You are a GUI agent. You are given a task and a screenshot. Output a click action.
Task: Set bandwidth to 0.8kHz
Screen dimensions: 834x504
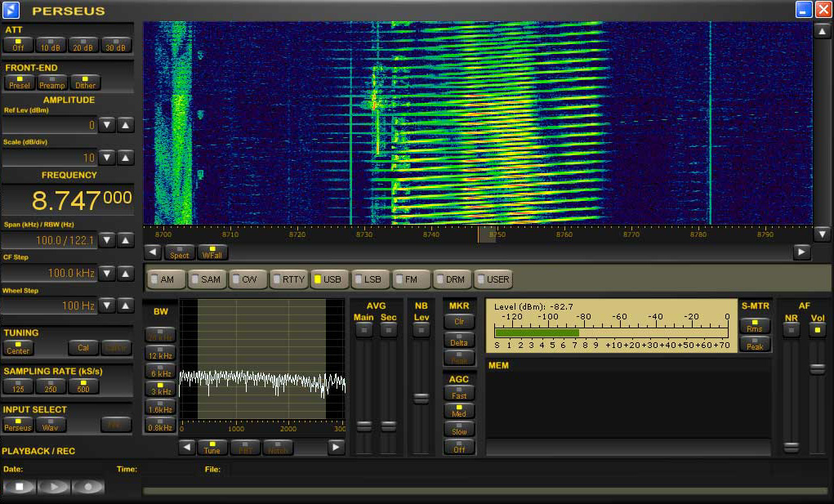(x=160, y=424)
